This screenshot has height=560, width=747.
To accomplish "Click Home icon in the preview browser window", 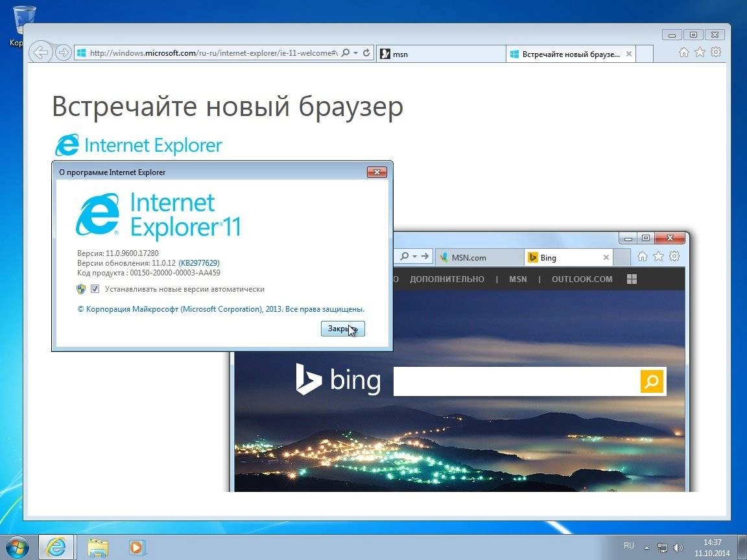I will click(642, 257).
